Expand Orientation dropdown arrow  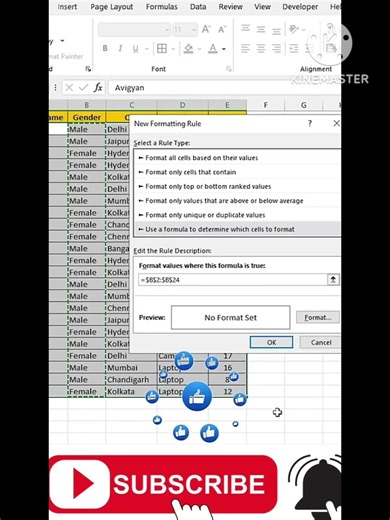point(304,30)
